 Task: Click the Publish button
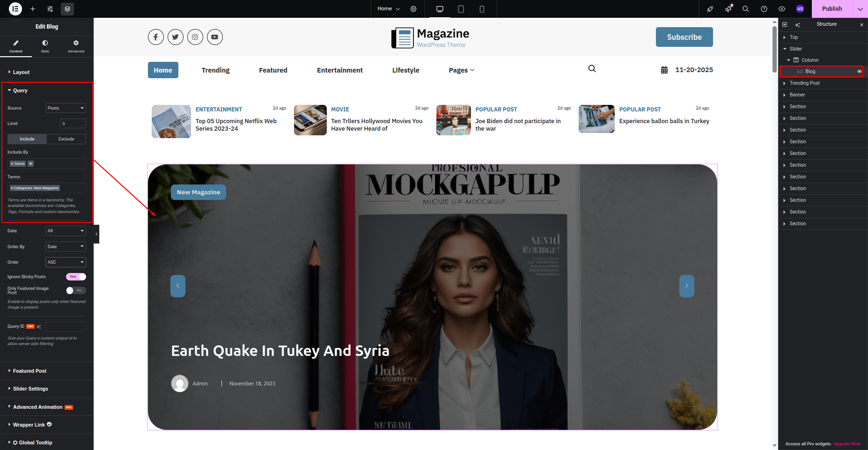[831, 9]
